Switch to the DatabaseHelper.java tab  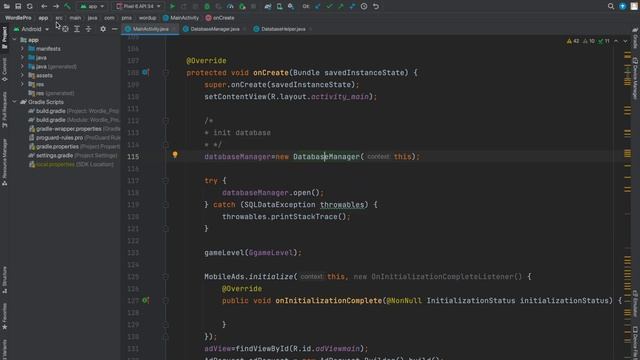click(283, 29)
